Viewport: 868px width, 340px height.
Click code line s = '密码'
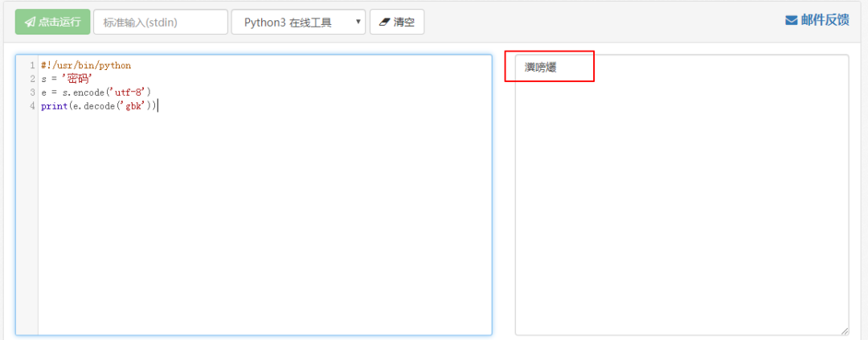[66, 79]
